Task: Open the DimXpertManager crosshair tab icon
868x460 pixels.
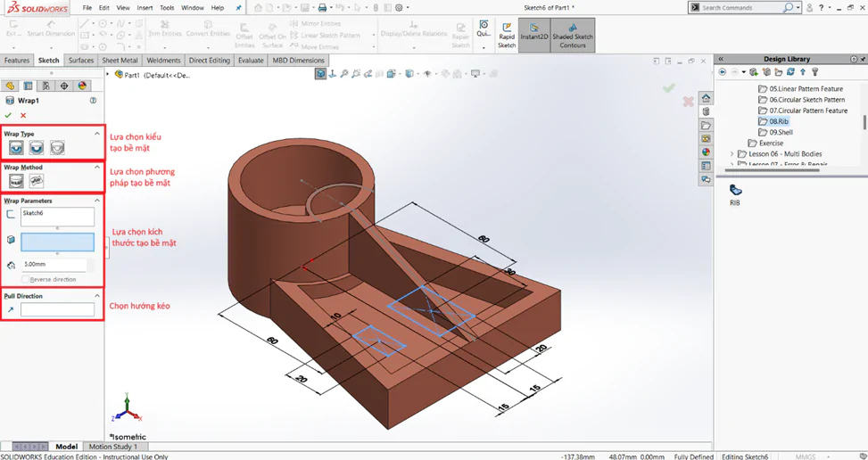Action: pos(64,86)
